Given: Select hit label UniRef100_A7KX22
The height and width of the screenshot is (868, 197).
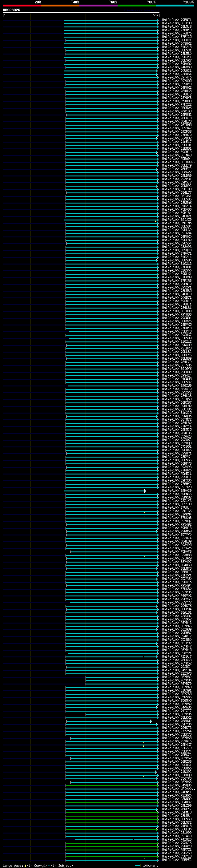Looking at the screenshot, I should [x=176, y=104].
